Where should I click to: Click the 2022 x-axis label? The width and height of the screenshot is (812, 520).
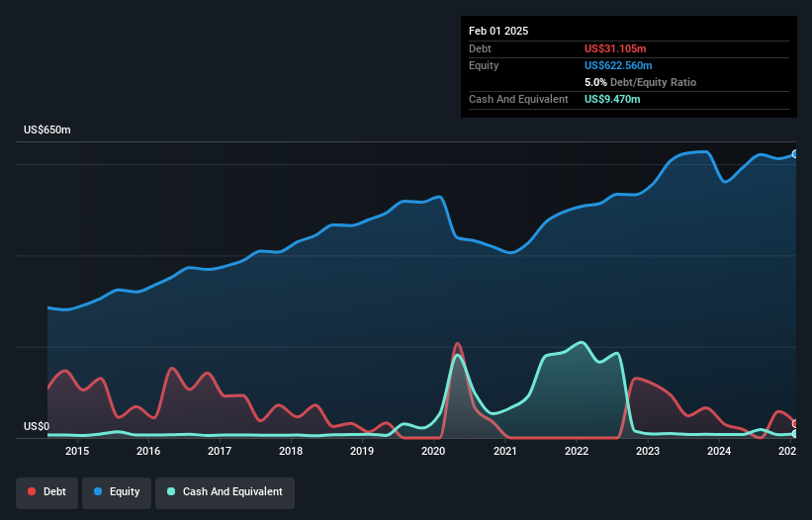pyautogui.click(x=577, y=451)
